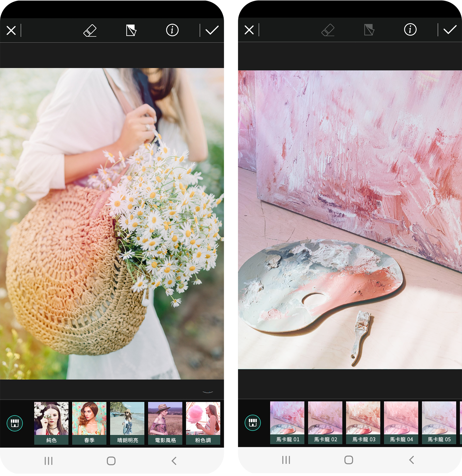
Task: Tap the compare icon in left toolbar
Action: click(131, 30)
